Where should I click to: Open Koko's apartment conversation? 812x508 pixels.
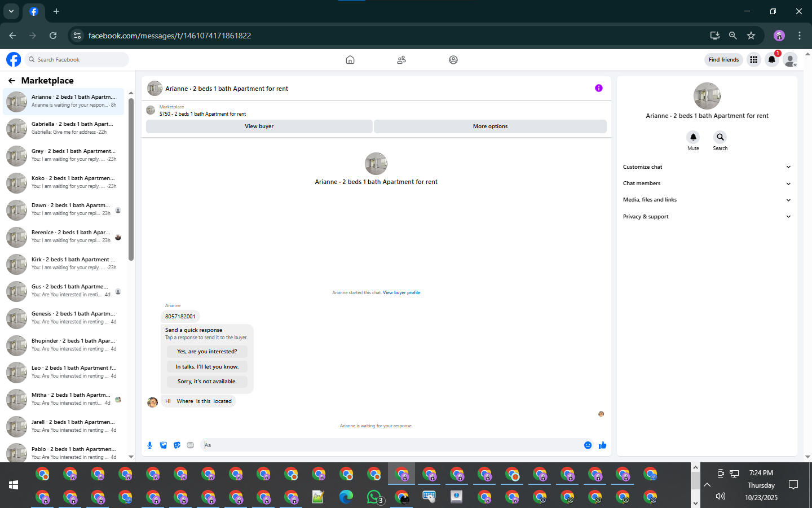pos(64,183)
